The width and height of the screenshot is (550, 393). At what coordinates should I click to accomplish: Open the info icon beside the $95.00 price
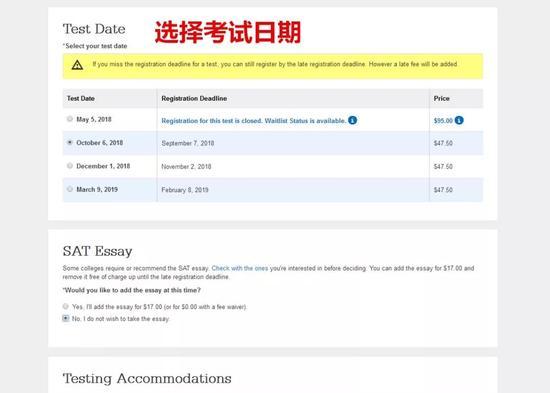click(459, 120)
